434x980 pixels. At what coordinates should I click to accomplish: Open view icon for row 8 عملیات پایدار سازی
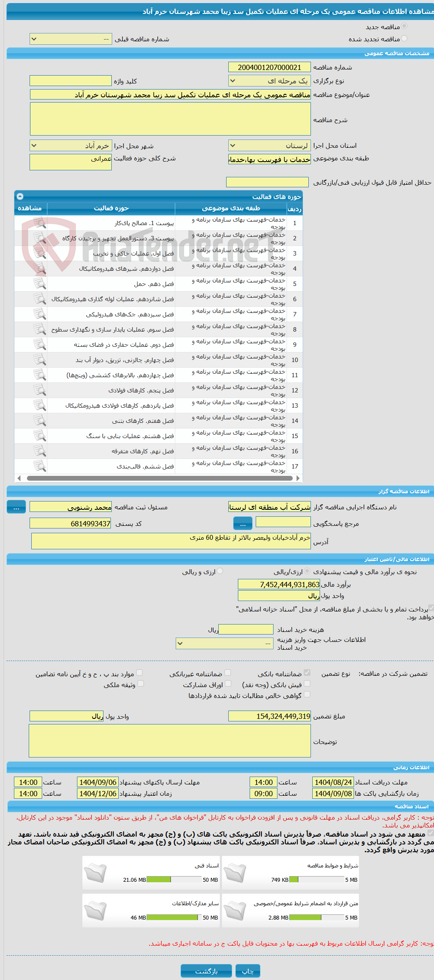(40, 329)
